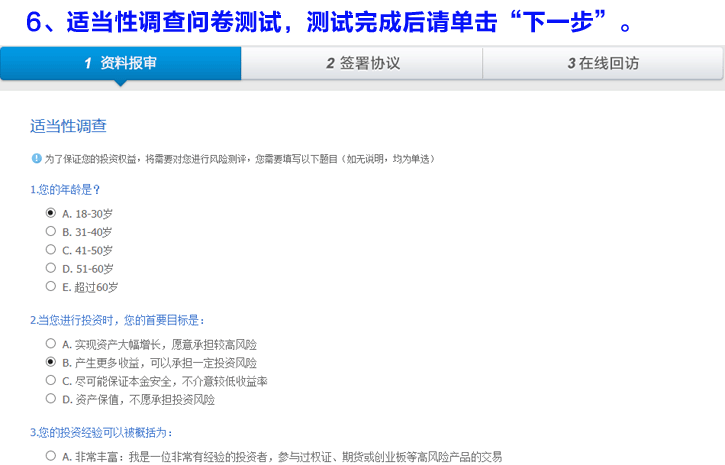Viewport: 725px width, 465px height.
Task: Pick goal C. 尽可能保证本金安全
Action: coord(51,380)
